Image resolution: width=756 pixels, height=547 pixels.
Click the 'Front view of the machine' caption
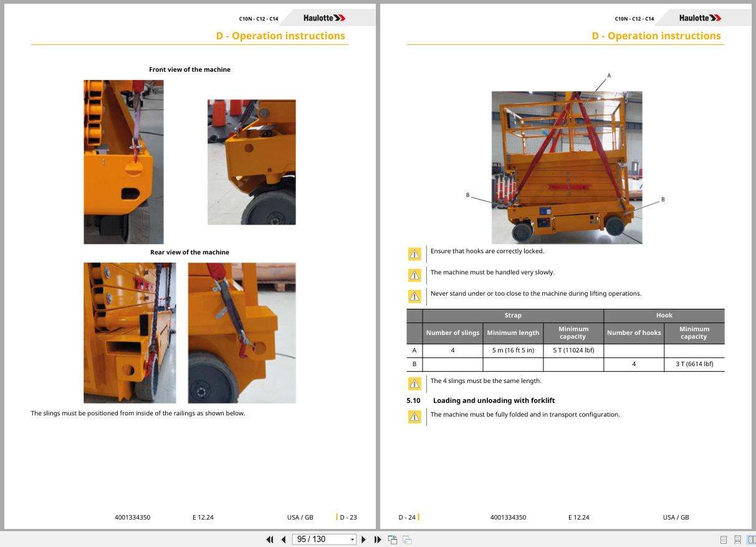coord(189,69)
